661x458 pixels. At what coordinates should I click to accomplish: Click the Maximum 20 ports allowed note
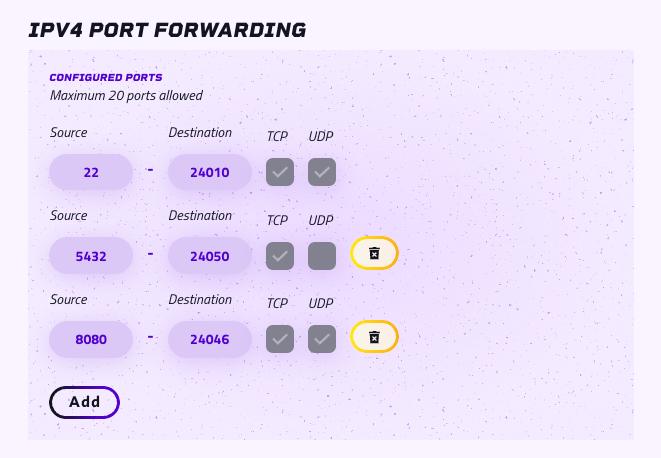[x=126, y=96]
